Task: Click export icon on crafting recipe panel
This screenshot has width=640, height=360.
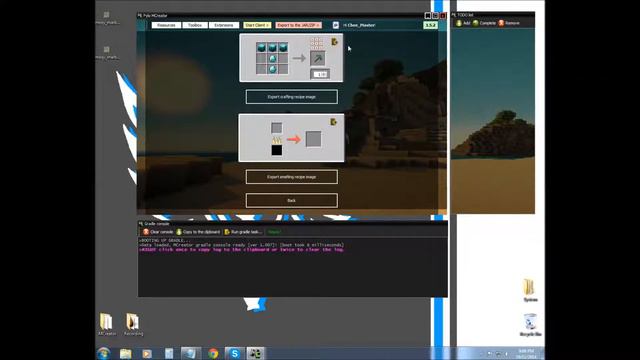Action: (x=334, y=42)
